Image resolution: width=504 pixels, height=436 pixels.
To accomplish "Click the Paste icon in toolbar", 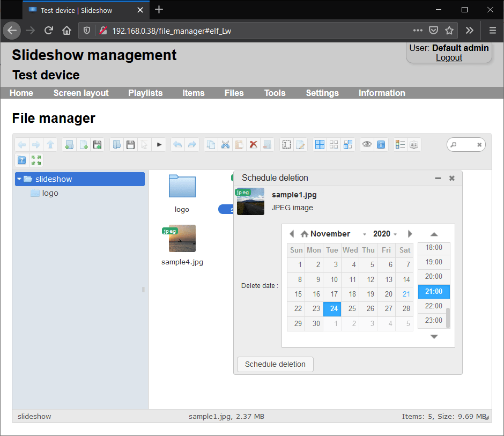I will (239, 144).
